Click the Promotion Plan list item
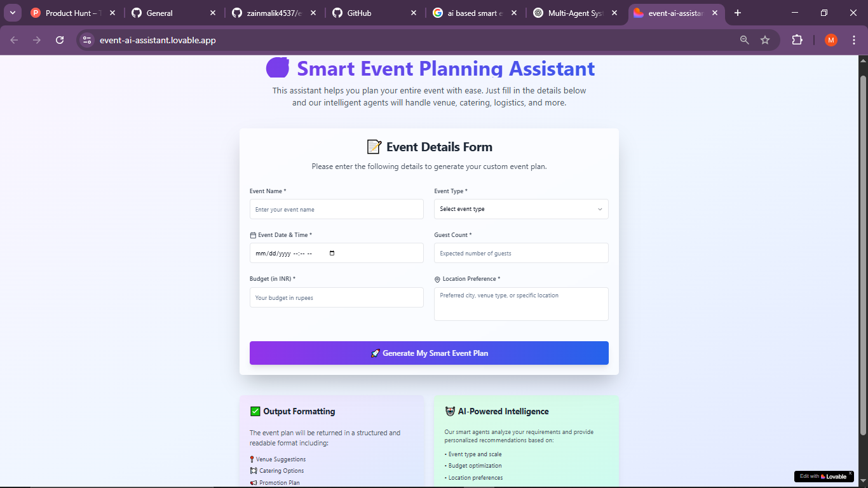Viewport: 868px width, 488px height. [x=275, y=482]
